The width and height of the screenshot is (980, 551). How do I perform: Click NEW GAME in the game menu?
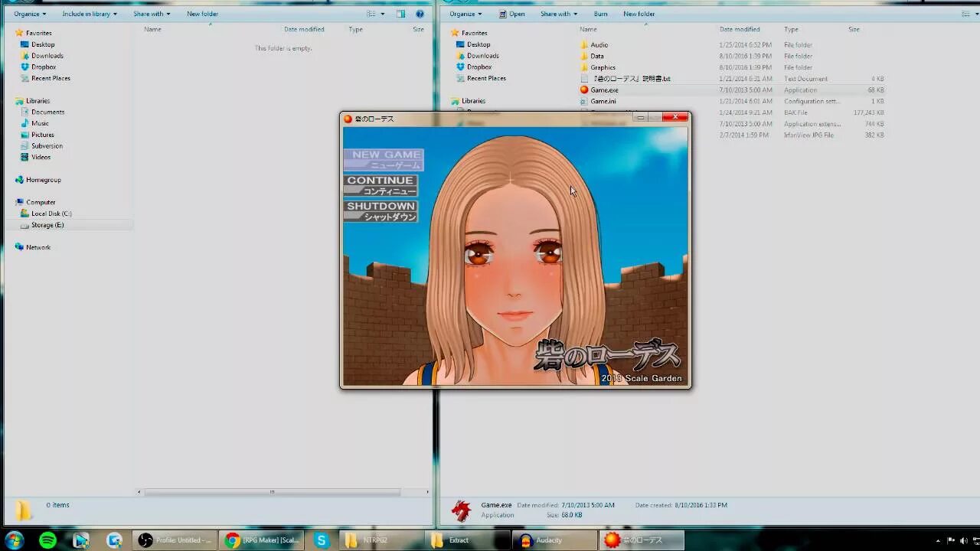[384, 159]
